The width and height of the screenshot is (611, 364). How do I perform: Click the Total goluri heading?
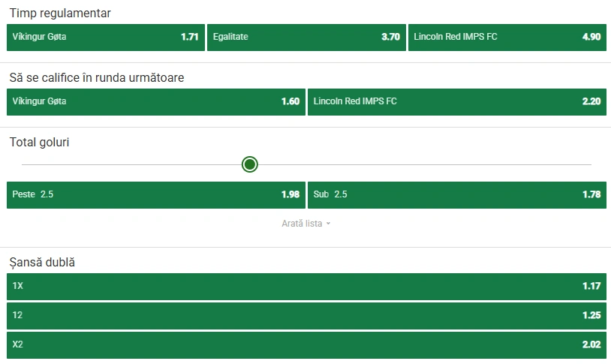[39, 143]
